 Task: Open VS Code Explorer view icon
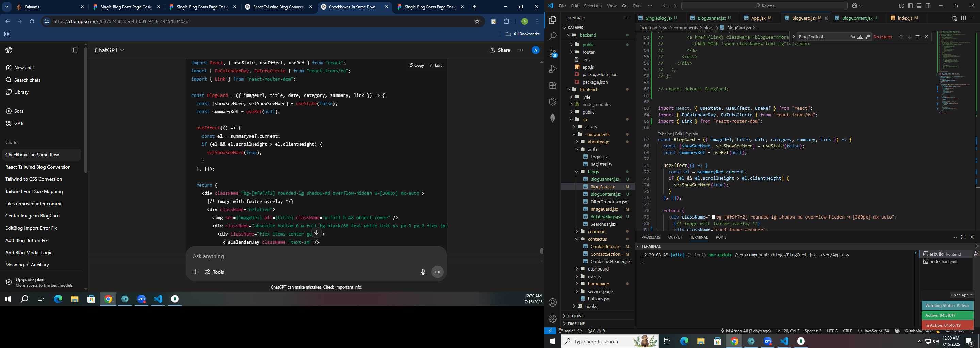[552, 20]
